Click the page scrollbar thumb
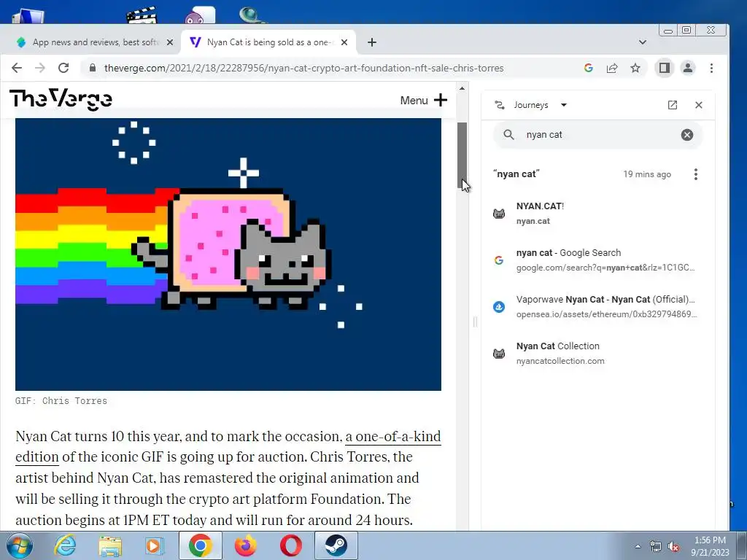The image size is (747, 560). pyautogui.click(x=462, y=155)
